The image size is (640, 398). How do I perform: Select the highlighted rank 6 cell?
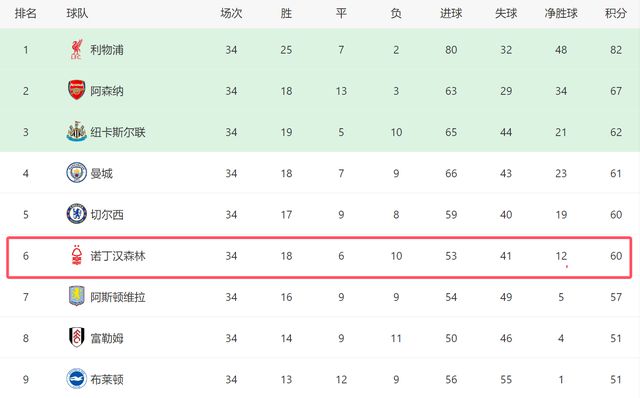pos(26,256)
